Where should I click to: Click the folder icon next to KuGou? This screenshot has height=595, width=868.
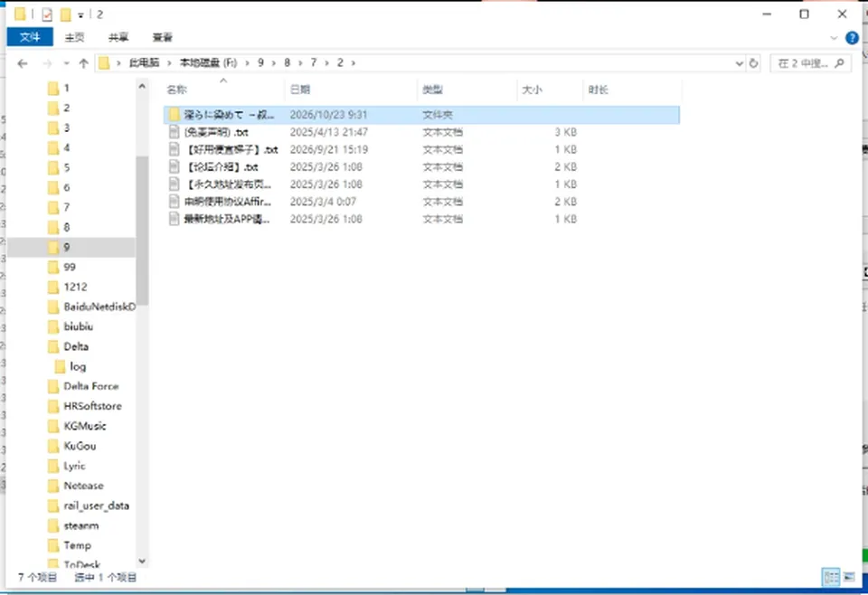53,446
